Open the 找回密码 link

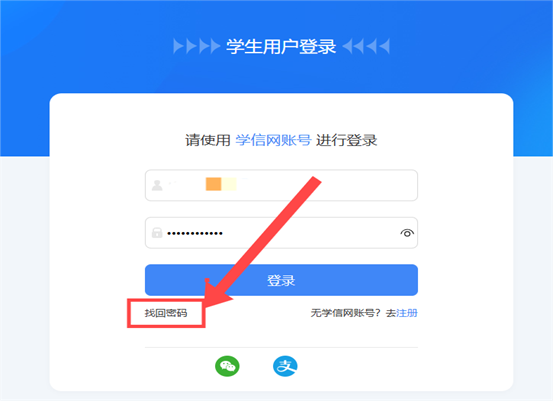[x=166, y=313]
